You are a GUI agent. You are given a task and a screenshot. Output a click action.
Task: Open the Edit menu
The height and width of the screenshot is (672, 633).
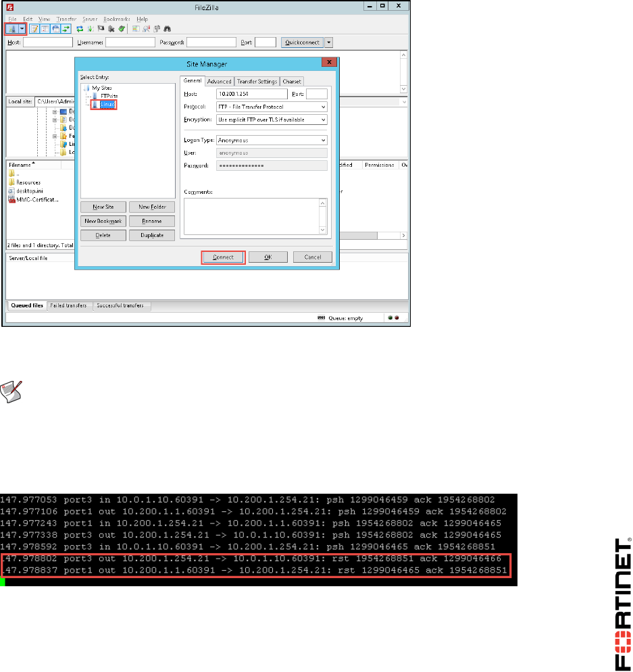click(28, 20)
